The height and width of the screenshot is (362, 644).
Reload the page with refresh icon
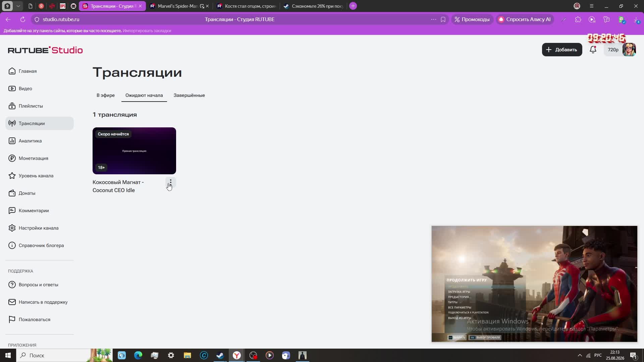click(x=23, y=19)
